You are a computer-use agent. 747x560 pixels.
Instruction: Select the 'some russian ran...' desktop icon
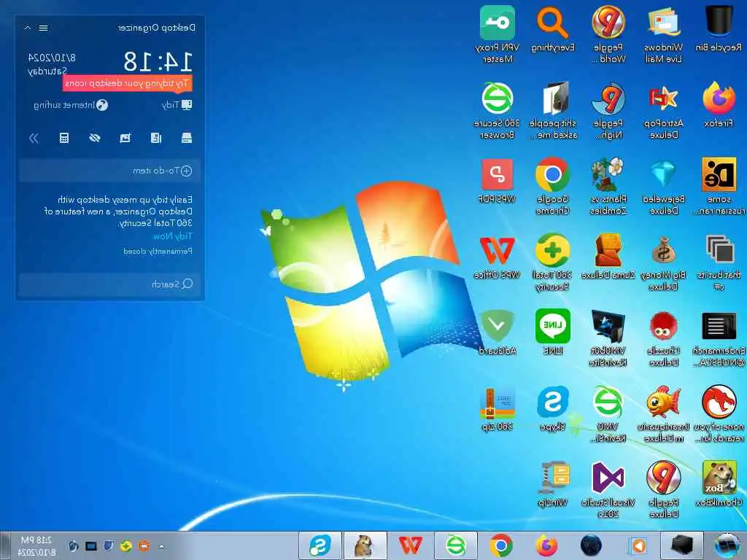719,187
